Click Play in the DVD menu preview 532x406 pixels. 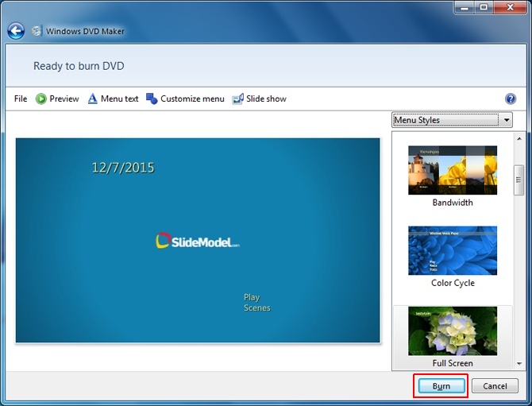click(x=252, y=297)
